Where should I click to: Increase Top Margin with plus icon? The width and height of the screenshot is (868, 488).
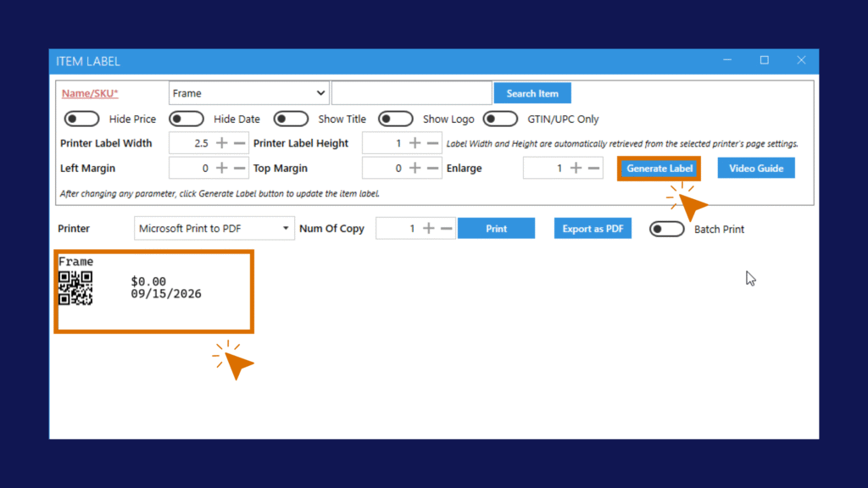point(415,168)
